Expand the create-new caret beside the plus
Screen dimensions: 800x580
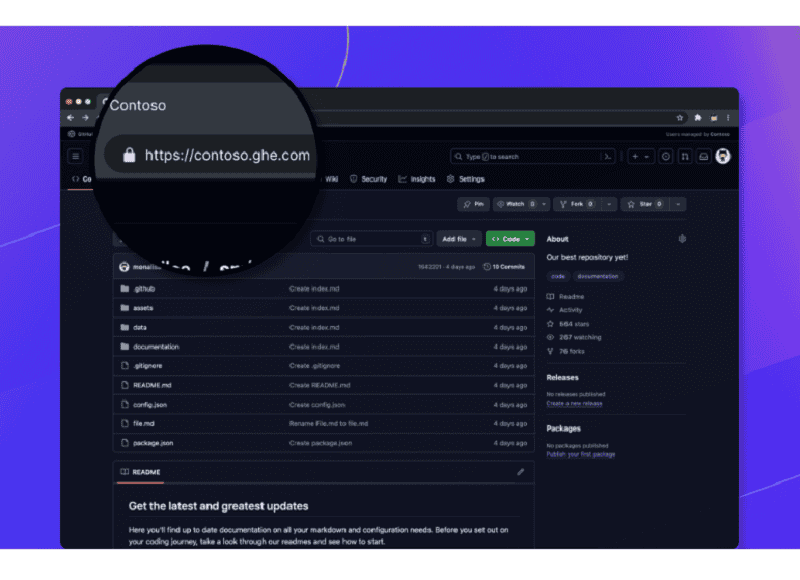(646, 157)
